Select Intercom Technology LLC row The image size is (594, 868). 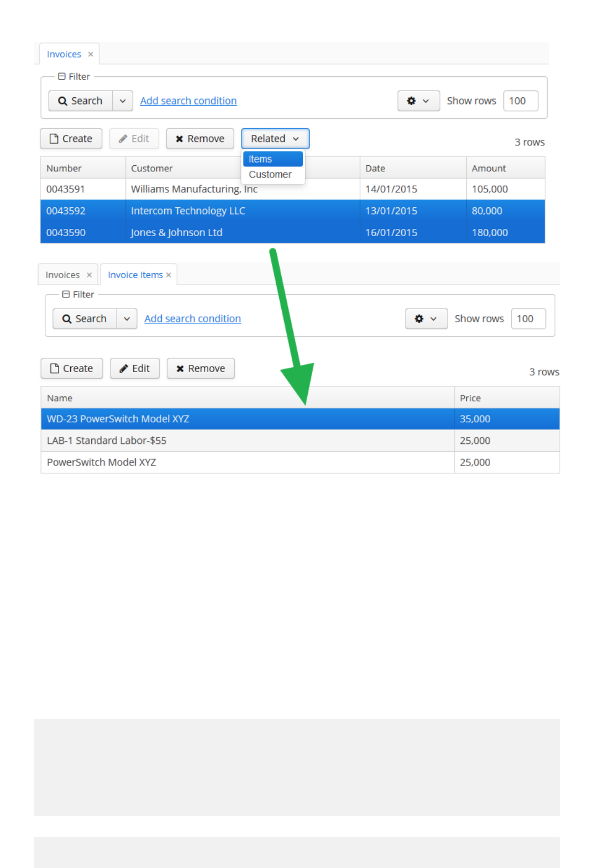tap(292, 211)
